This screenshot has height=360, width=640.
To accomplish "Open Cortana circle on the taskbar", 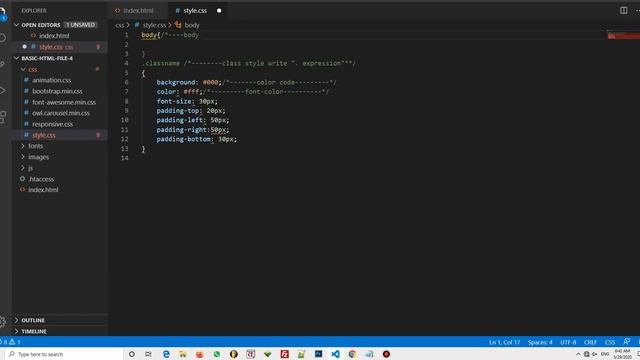I will pyautogui.click(x=131, y=354).
